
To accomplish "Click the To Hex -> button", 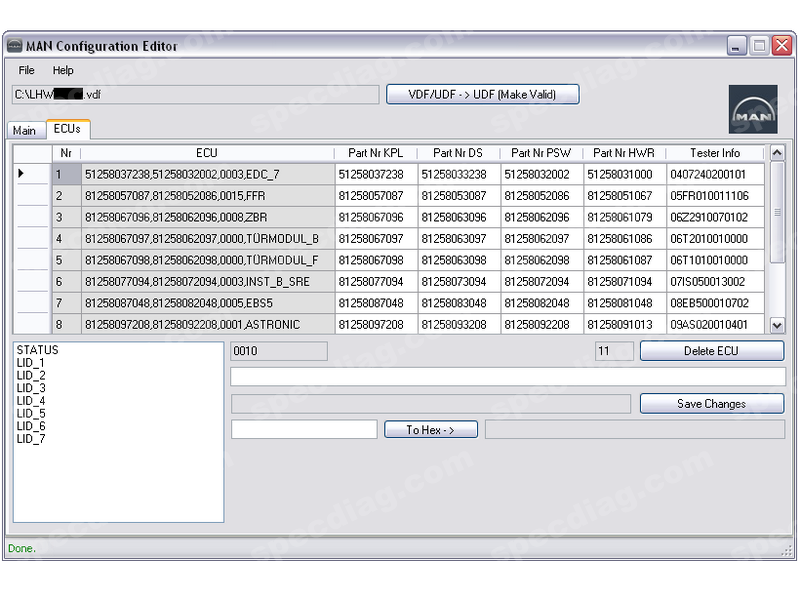I will (x=430, y=430).
